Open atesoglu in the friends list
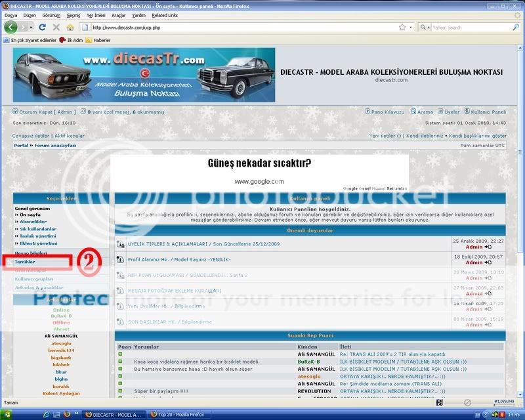Image resolution: width=525 pixels, height=420 pixels. coord(61,343)
